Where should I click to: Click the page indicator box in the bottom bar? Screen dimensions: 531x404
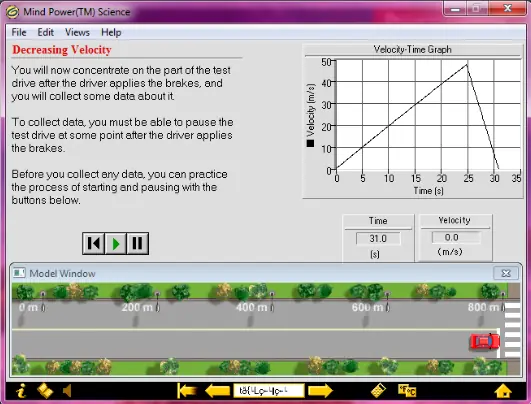(269, 391)
